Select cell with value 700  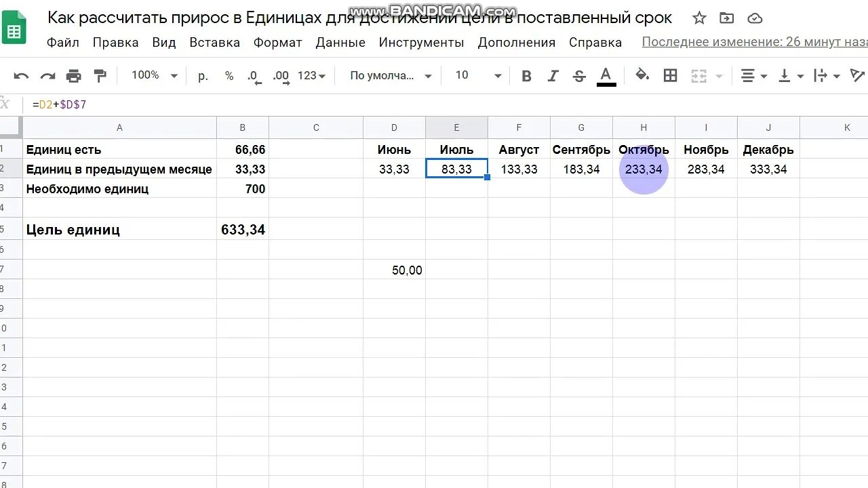pyautogui.click(x=243, y=189)
